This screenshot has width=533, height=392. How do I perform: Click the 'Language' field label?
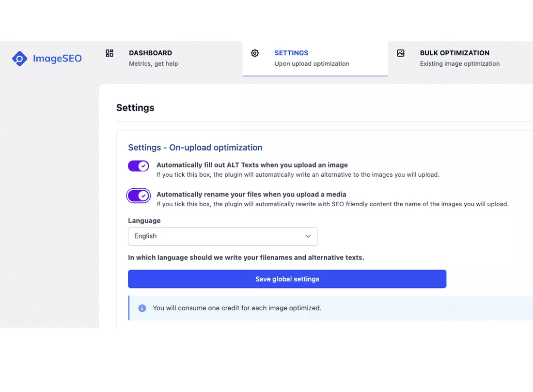click(x=144, y=221)
